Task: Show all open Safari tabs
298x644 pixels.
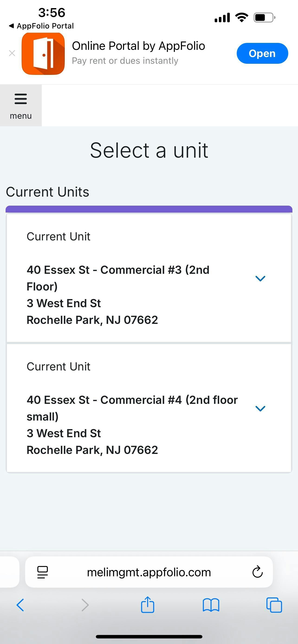Action: (274, 605)
